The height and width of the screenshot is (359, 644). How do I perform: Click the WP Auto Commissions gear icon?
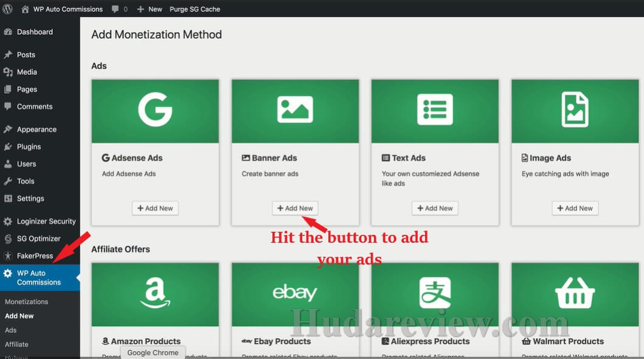8,273
